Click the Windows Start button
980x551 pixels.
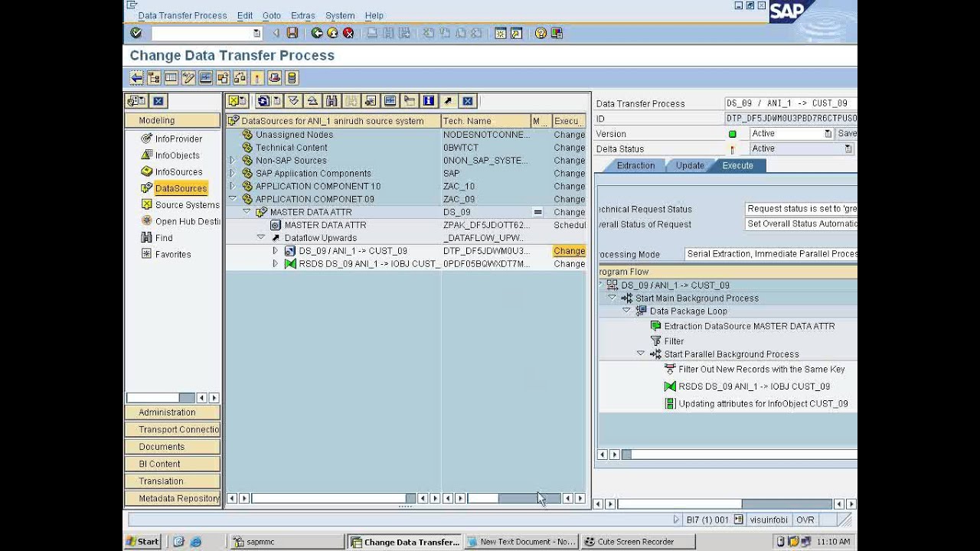[142, 542]
